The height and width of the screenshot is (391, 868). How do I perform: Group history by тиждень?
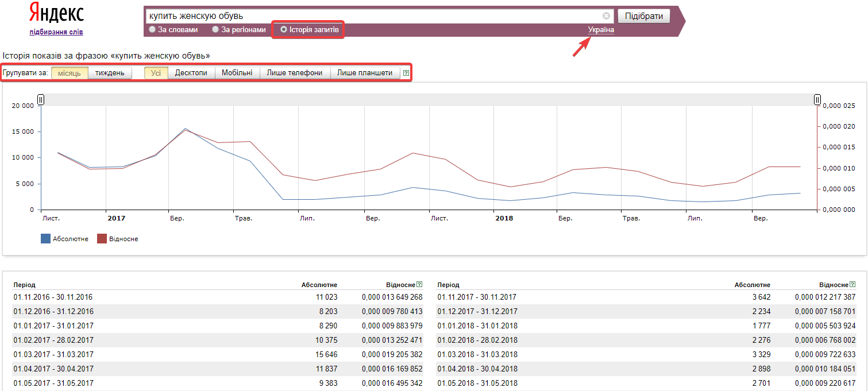(110, 73)
